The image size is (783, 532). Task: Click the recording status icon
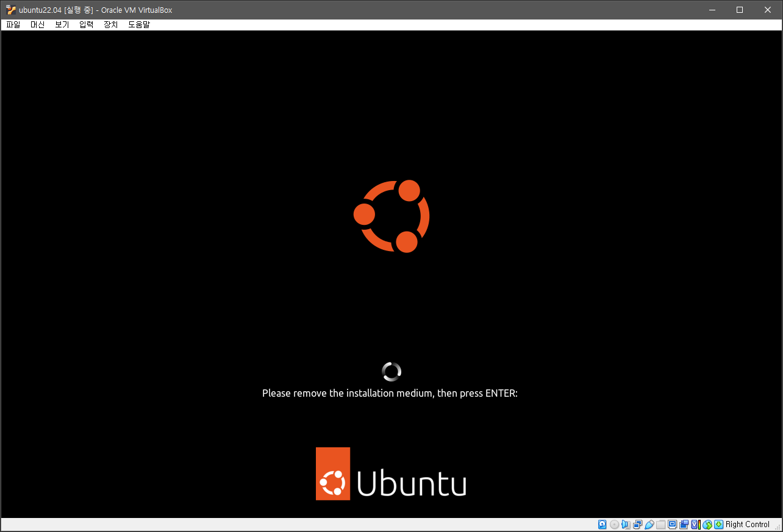[684, 524]
